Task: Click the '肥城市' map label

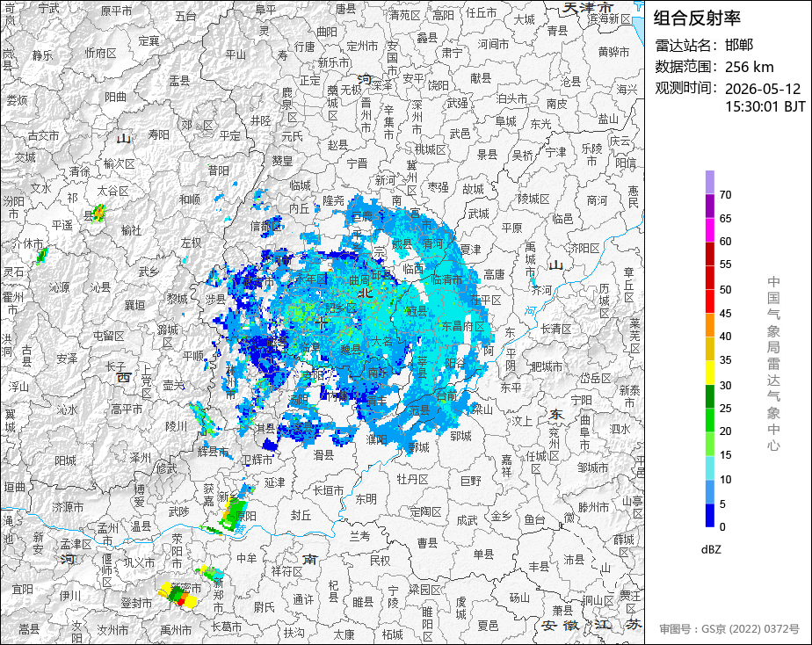Action: (x=547, y=366)
